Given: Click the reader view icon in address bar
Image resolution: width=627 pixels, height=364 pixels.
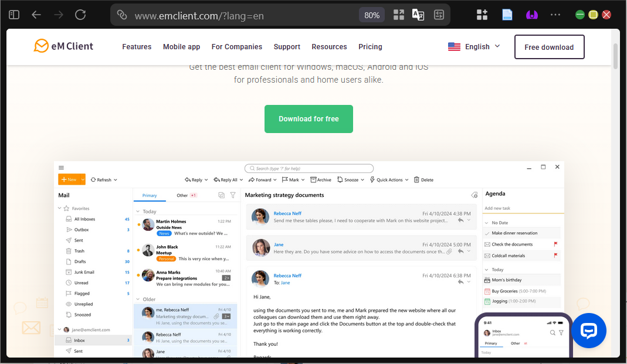Looking at the screenshot, I should click(439, 15).
